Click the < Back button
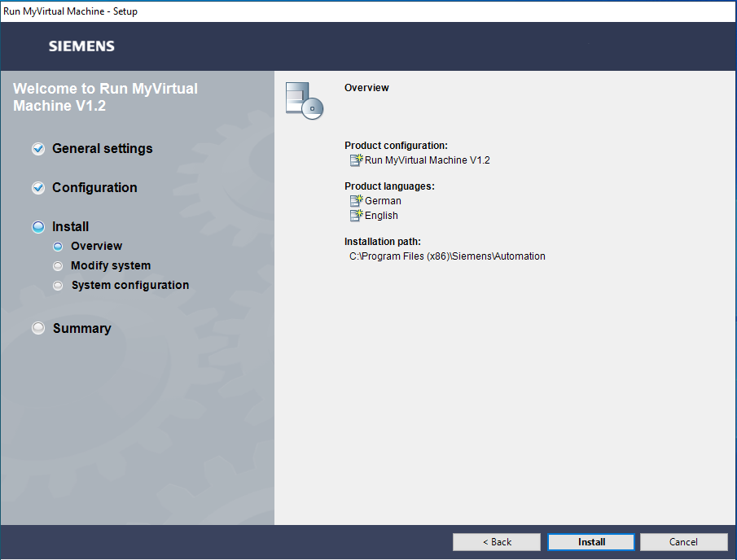Image resolution: width=737 pixels, height=560 pixels. (x=496, y=541)
